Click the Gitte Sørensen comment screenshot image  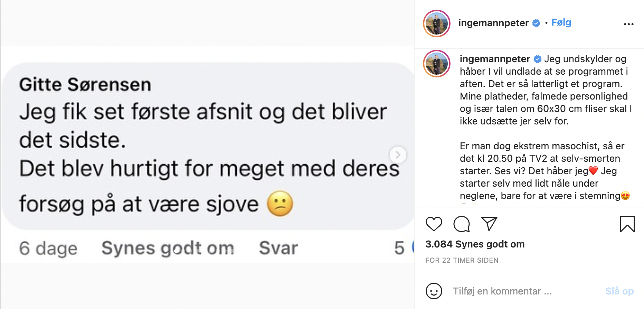pyautogui.click(x=207, y=154)
